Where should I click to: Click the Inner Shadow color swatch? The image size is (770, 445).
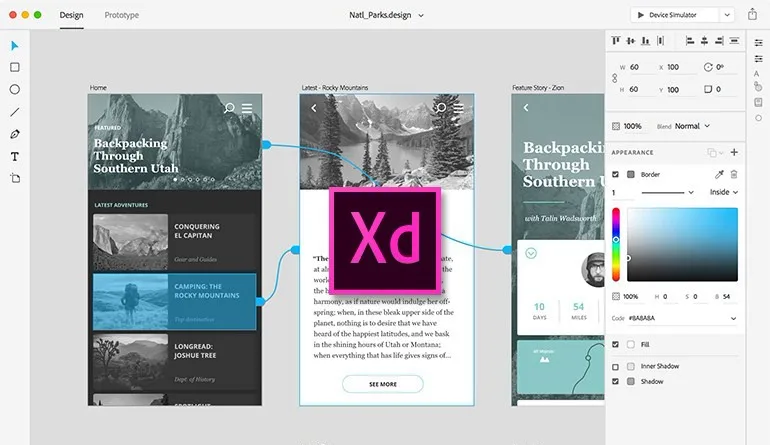coord(631,366)
